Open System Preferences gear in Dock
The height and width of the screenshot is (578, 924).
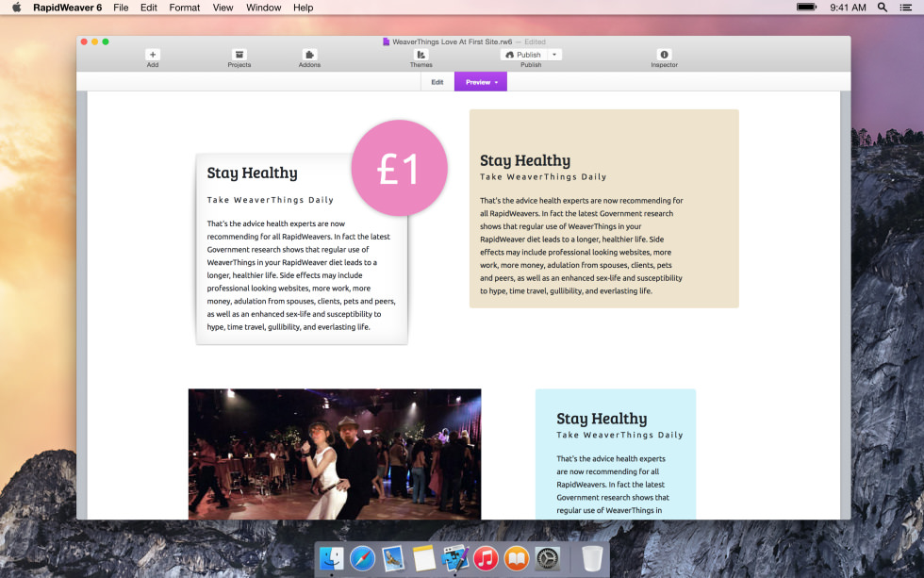[x=548, y=558]
